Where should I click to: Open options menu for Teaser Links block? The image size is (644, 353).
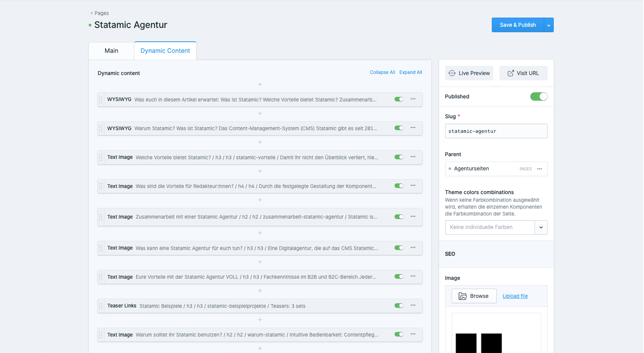(x=413, y=306)
